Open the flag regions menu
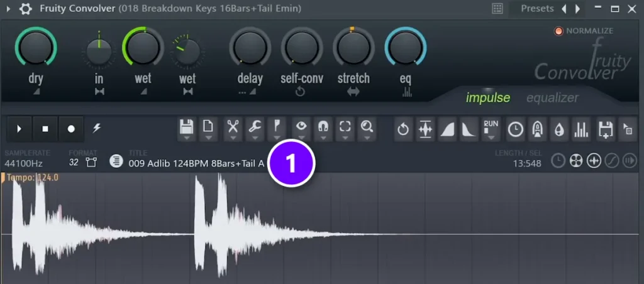 [x=277, y=129]
